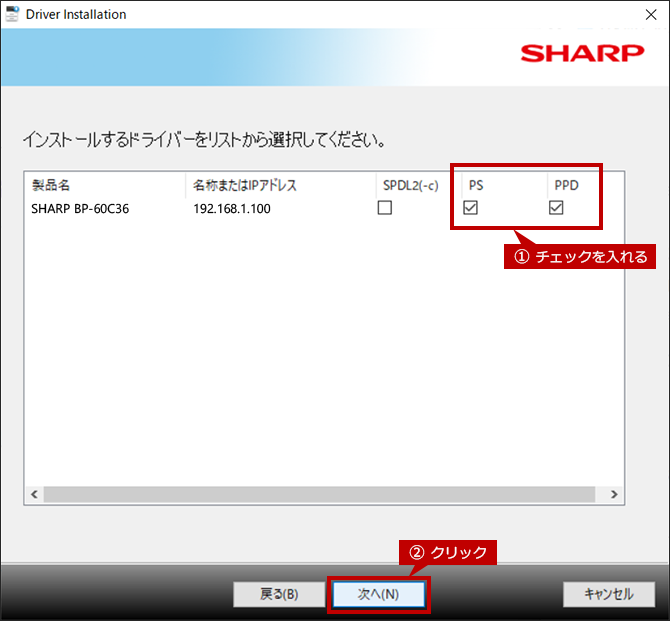Uncheck the PPD driver checkbox
670x621 pixels.
[556, 208]
